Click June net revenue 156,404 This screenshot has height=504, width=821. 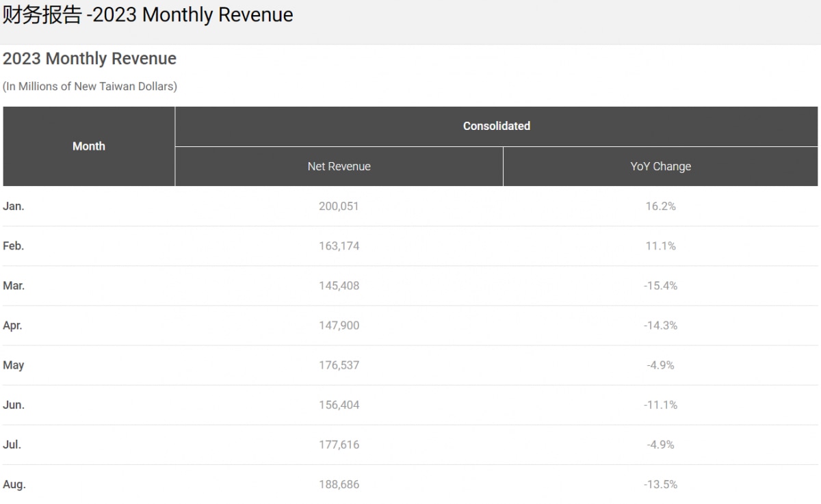[x=339, y=405]
